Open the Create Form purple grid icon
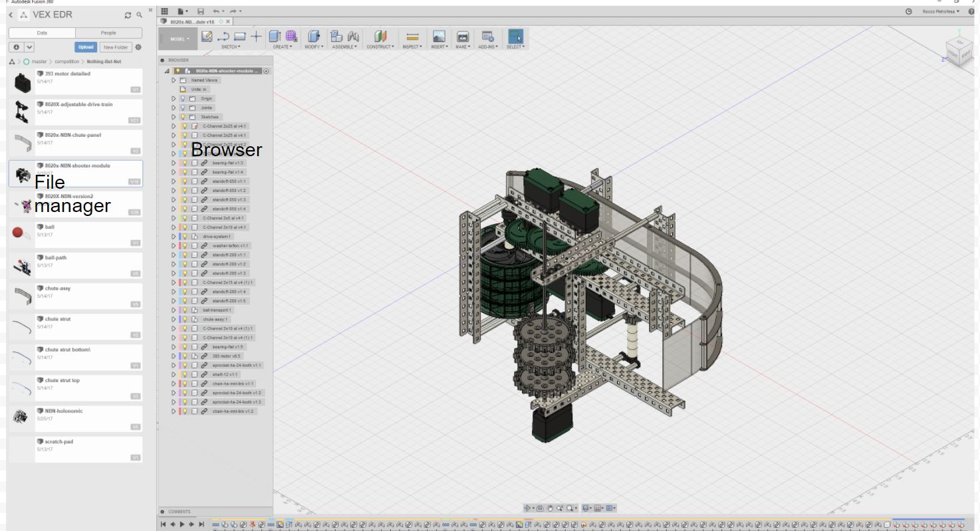 (x=291, y=37)
